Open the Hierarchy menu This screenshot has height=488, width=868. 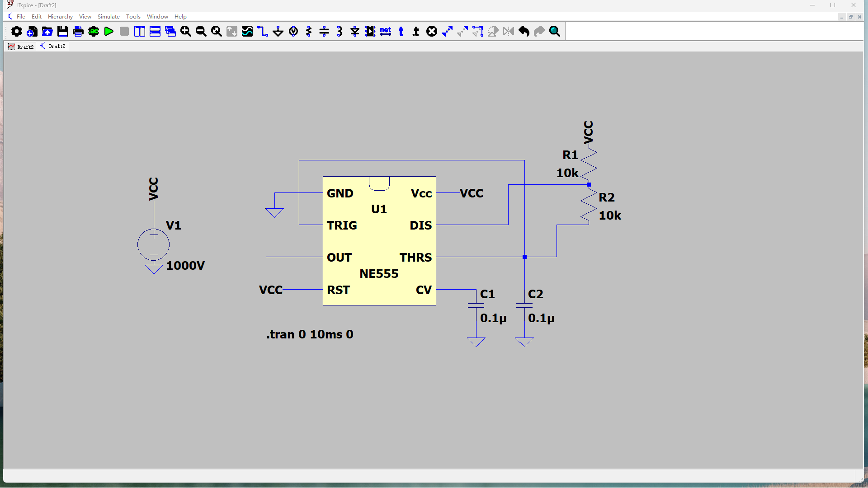tap(60, 17)
